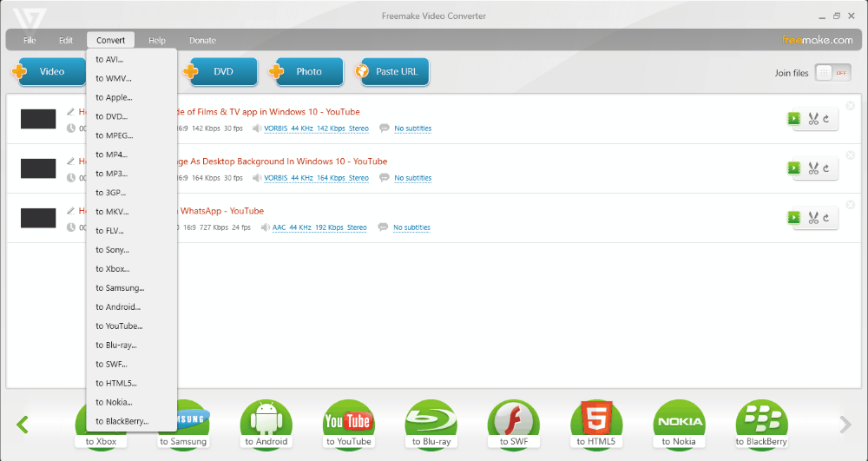Play the Desktop Background video preview
The width and height of the screenshot is (868, 461).
tap(794, 168)
